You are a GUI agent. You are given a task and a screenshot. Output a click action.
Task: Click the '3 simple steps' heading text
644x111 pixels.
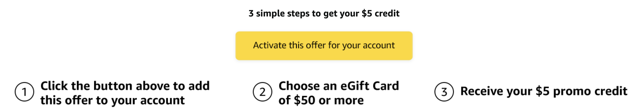pos(324,13)
